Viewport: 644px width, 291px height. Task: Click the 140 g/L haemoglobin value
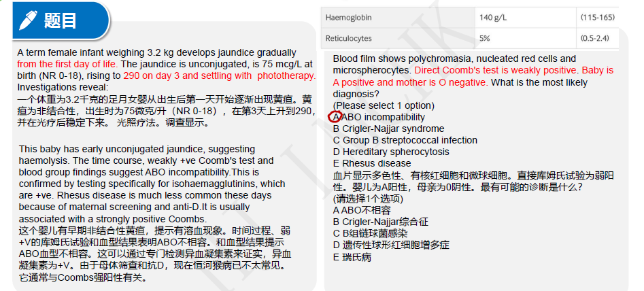(491, 18)
